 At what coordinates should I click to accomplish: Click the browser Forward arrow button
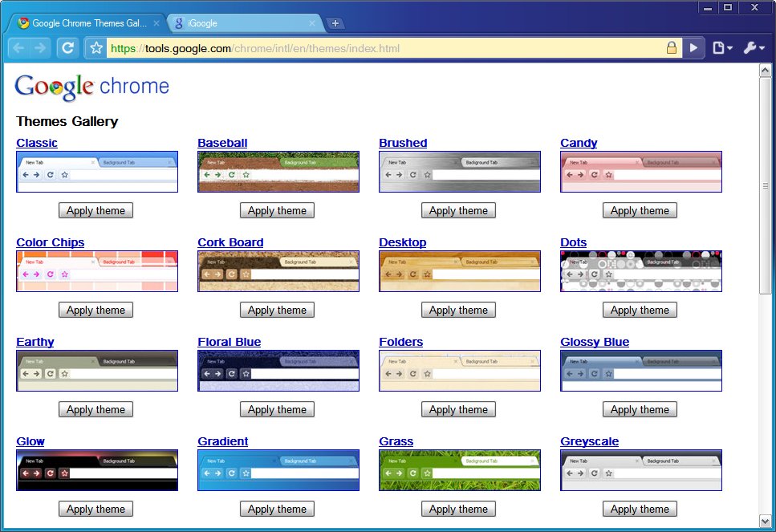tap(41, 48)
